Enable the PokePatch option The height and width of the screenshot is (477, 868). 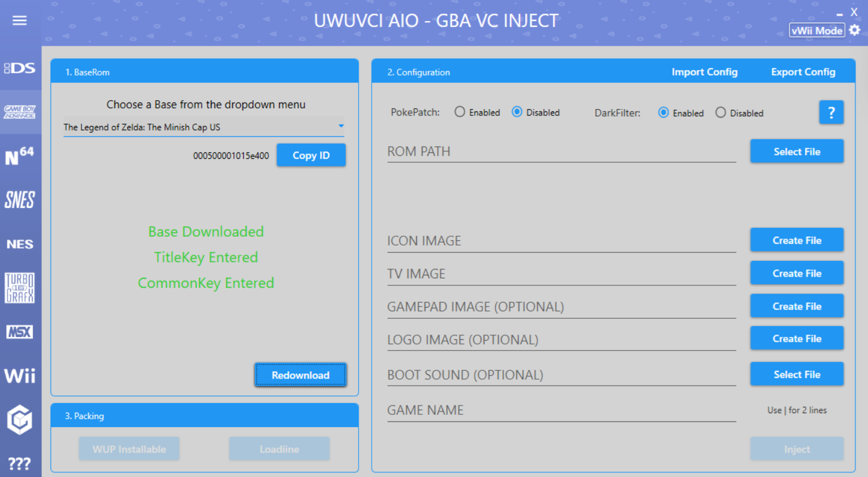click(460, 112)
